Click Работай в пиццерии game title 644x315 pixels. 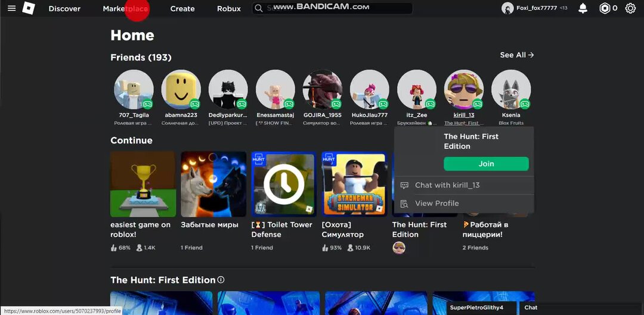485,230
